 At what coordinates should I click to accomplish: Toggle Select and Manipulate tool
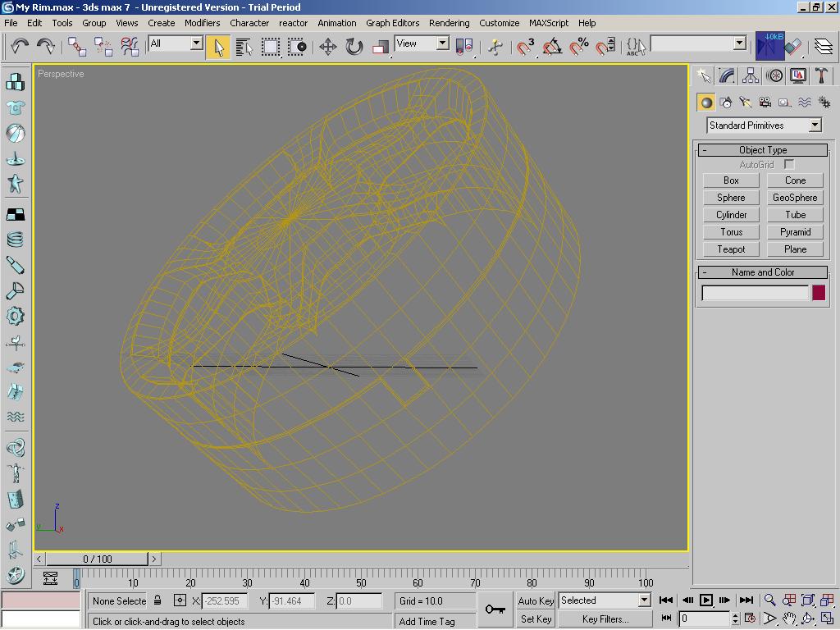(495, 47)
